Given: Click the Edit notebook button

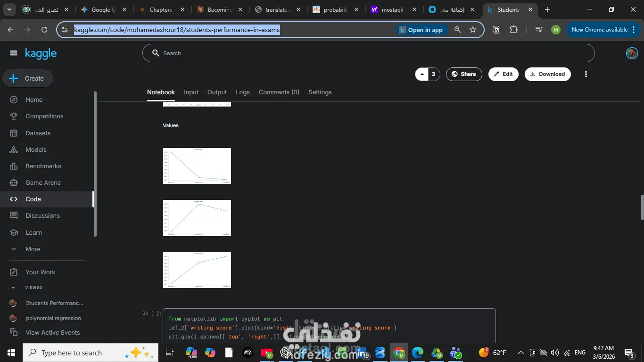Looking at the screenshot, I should (503, 74).
